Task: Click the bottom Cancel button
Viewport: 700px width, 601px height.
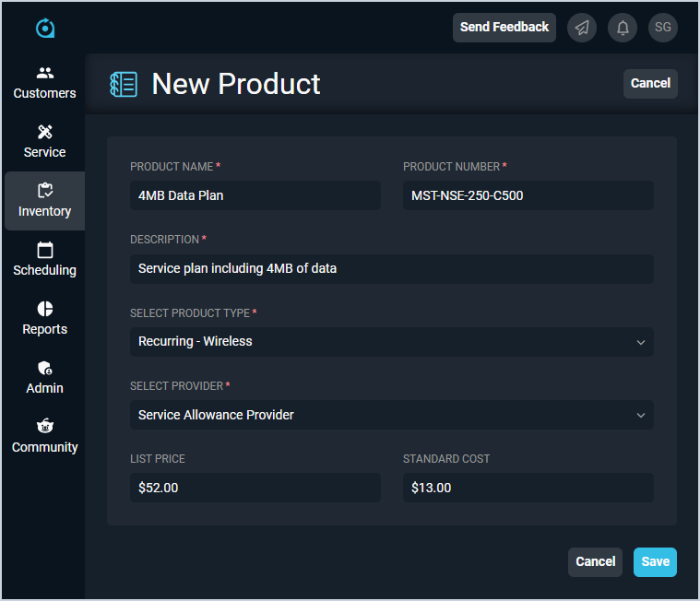Action: point(595,562)
